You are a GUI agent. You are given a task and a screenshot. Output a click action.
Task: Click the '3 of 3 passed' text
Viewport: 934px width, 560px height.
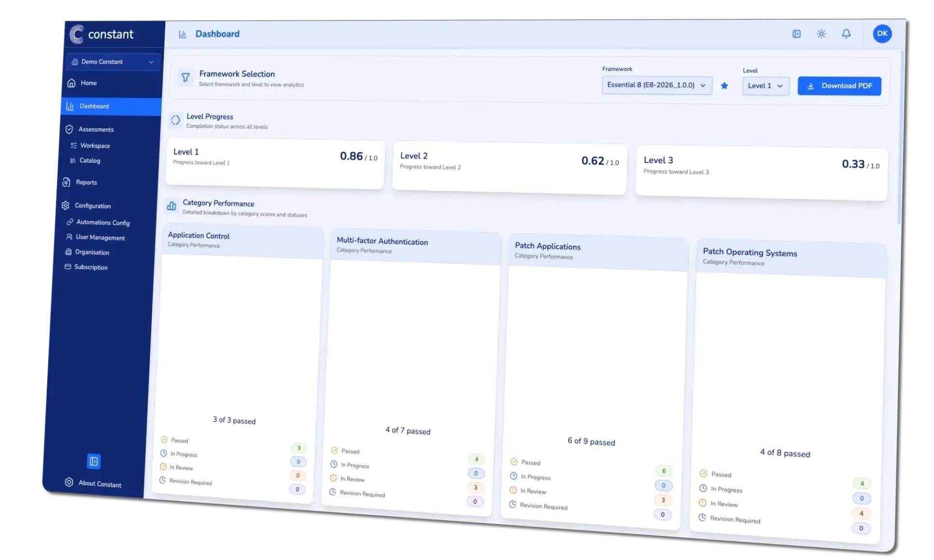[234, 420]
